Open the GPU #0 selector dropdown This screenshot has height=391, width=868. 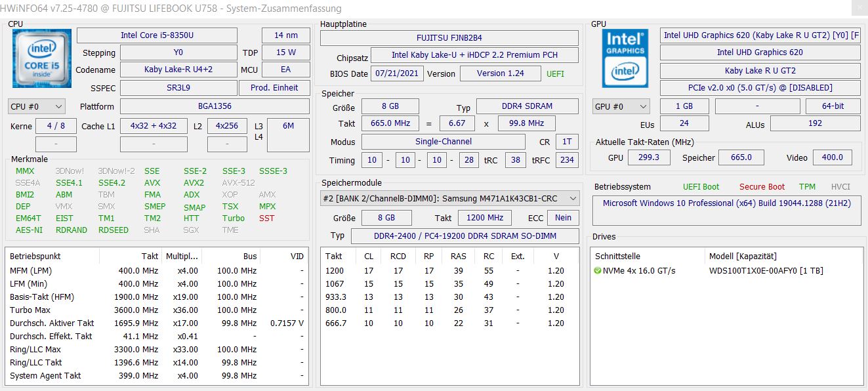pos(621,106)
